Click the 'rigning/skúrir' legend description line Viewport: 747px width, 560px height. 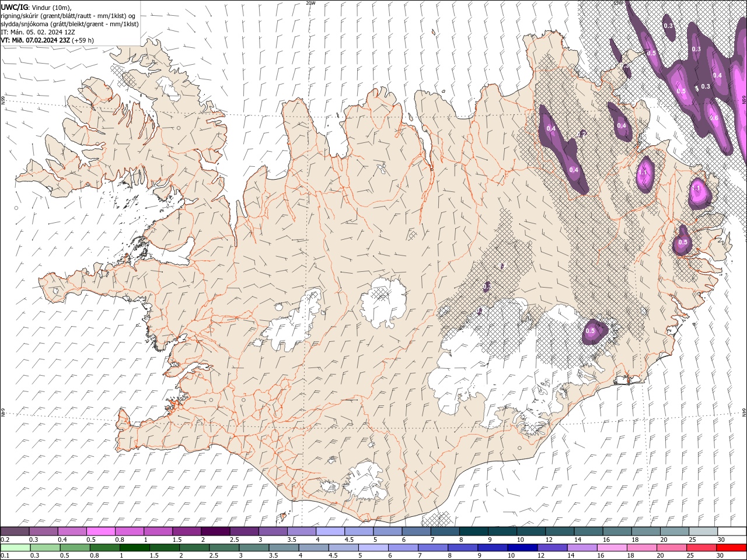tap(69, 16)
